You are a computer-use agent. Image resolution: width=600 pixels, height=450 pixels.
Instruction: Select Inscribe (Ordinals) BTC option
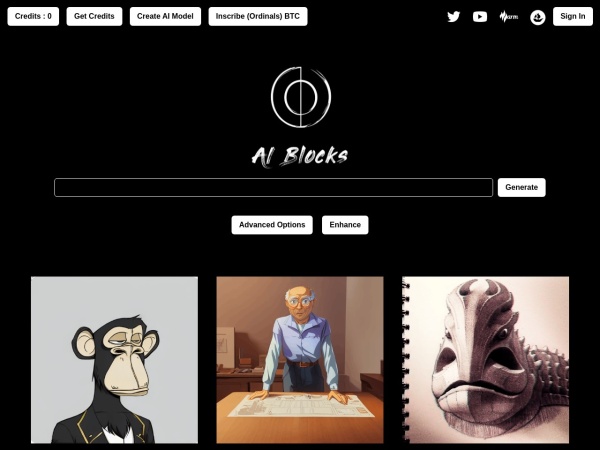click(x=258, y=16)
